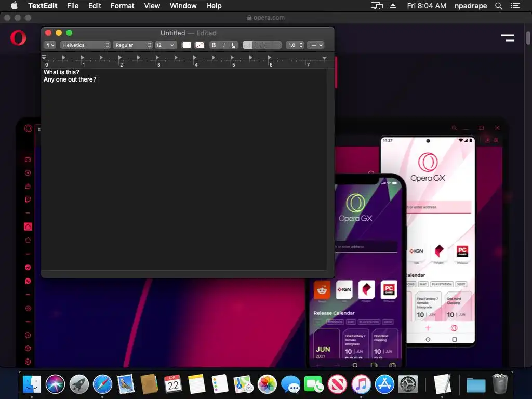The width and height of the screenshot is (532, 399).
Task: Open Calendar from the Dock
Action: pyautogui.click(x=173, y=384)
